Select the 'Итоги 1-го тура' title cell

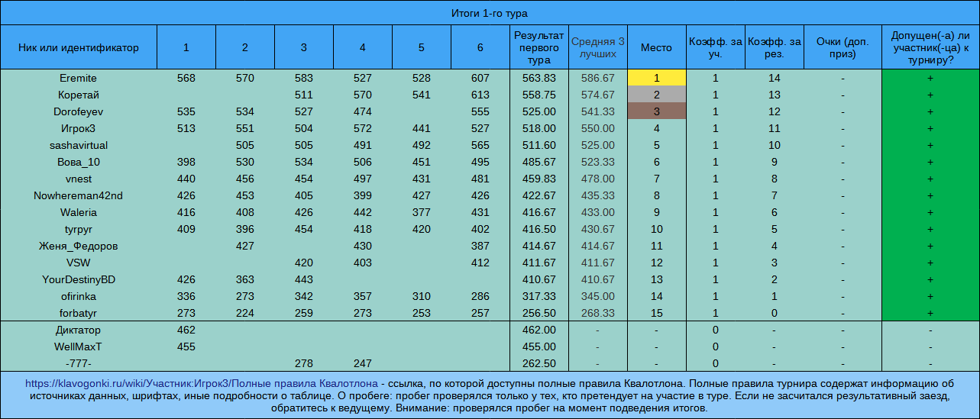(x=490, y=13)
